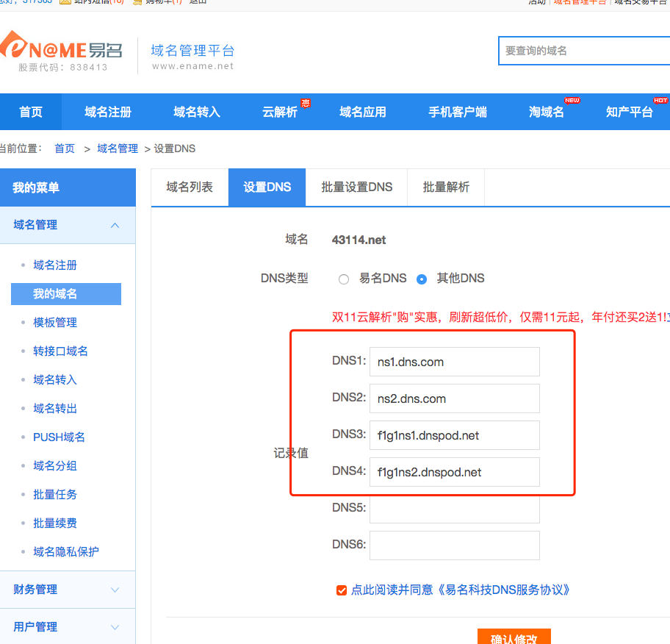Expand the 财务管理 sidebar section
The height and width of the screenshot is (644, 670).
pyautogui.click(x=115, y=590)
